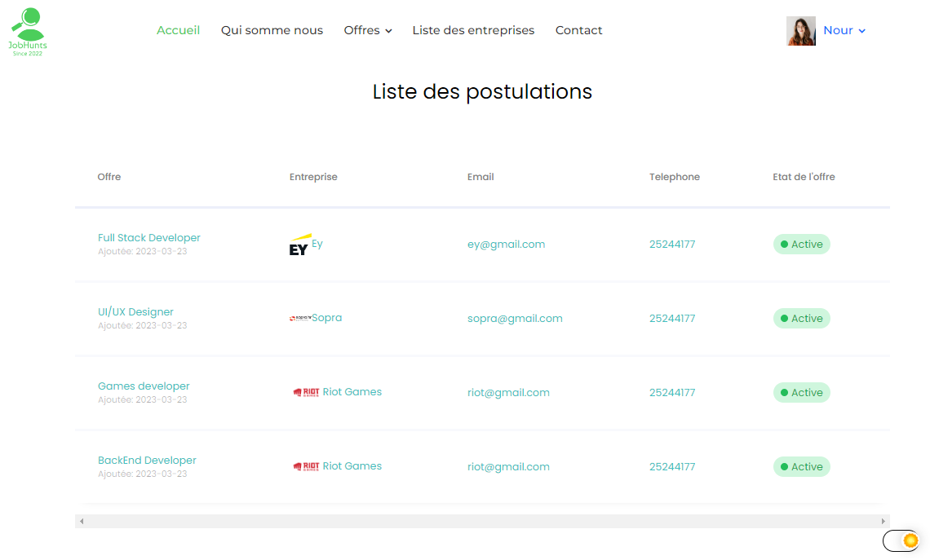Open the UI/UX Designer offer
This screenshot has height=560, width=930.
(135, 312)
